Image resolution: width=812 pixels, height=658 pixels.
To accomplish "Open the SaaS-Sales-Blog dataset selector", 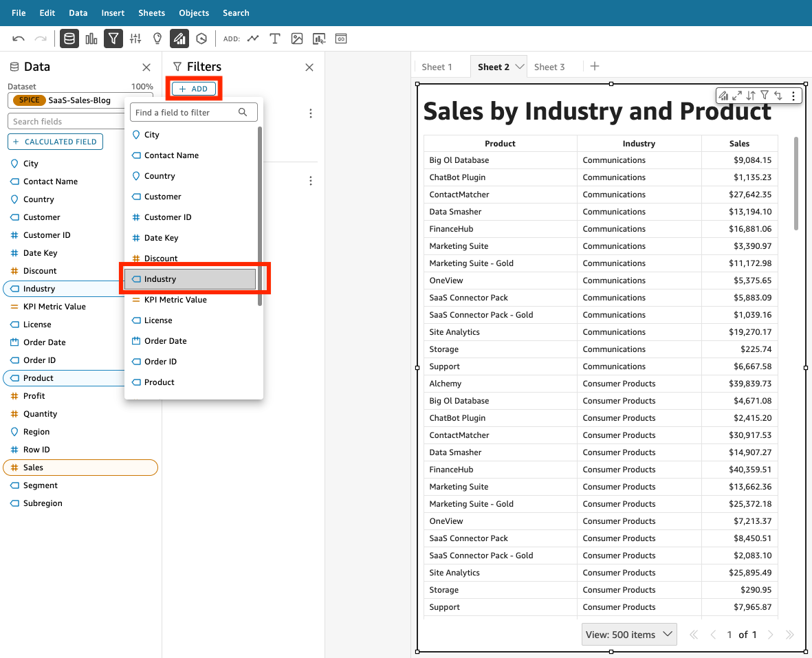I will pos(80,100).
